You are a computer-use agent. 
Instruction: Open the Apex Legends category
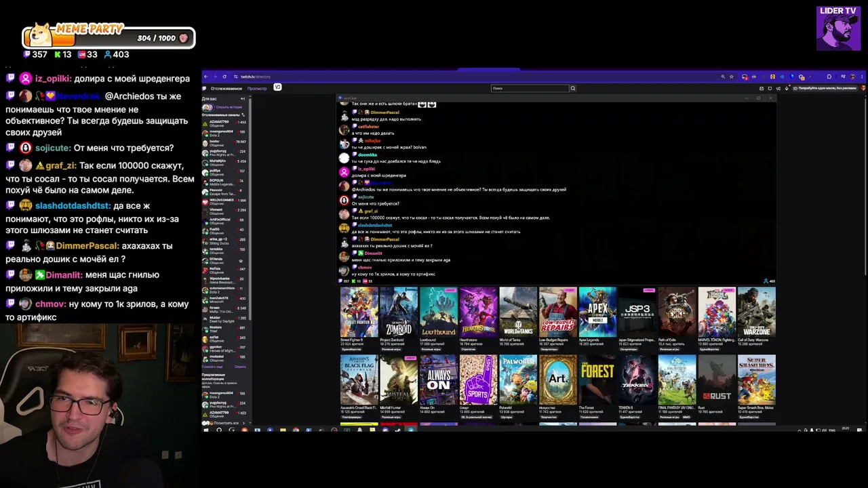click(x=597, y=312)
